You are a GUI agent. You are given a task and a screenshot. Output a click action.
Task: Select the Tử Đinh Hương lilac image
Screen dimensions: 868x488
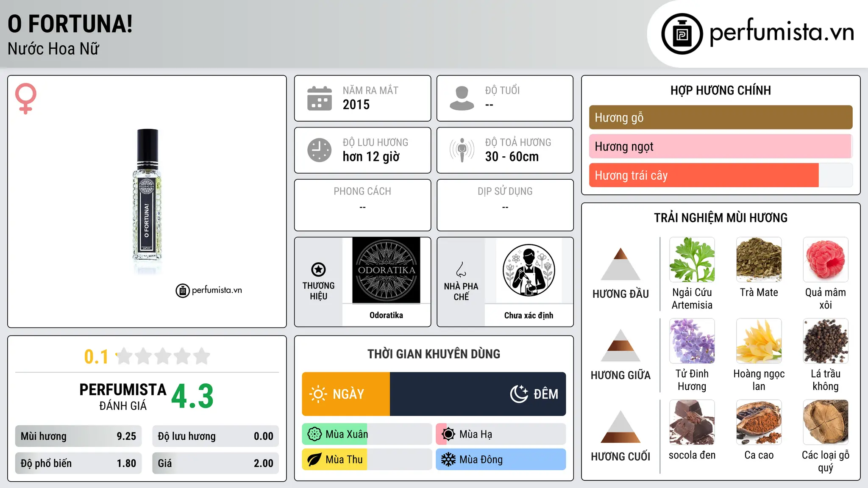click(692, 341)
